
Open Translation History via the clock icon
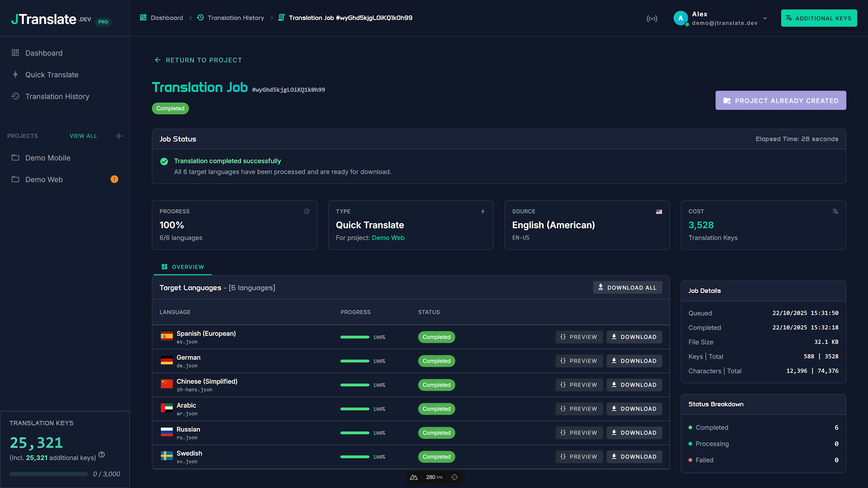tap(15, 96)
